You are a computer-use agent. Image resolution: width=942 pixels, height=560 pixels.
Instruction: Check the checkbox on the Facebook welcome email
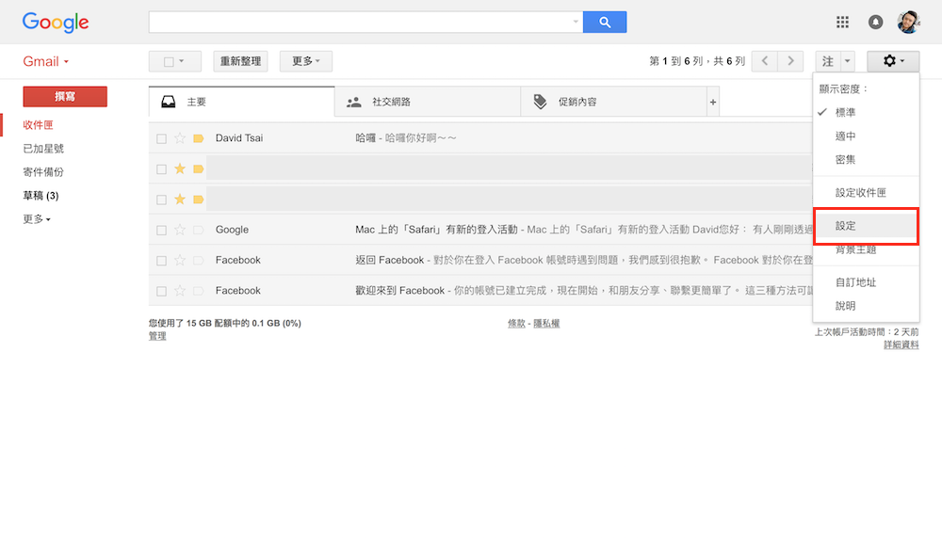tap(161, 290)
